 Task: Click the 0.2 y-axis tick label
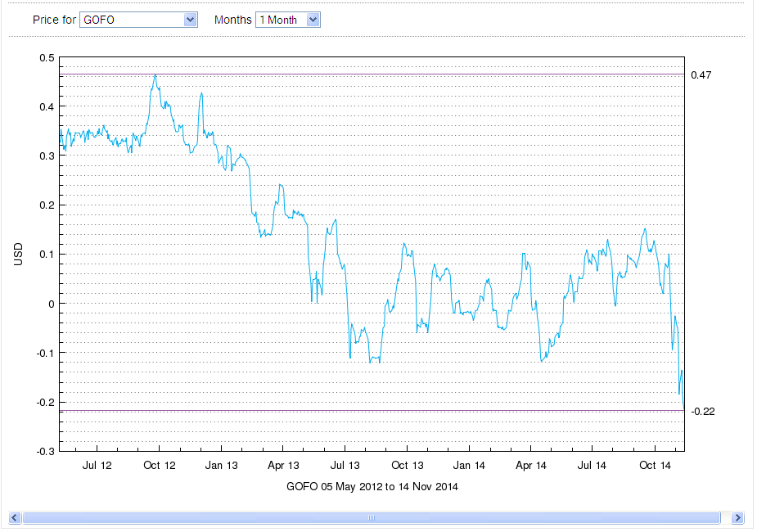pyautogui.click(x=47, y=205)
